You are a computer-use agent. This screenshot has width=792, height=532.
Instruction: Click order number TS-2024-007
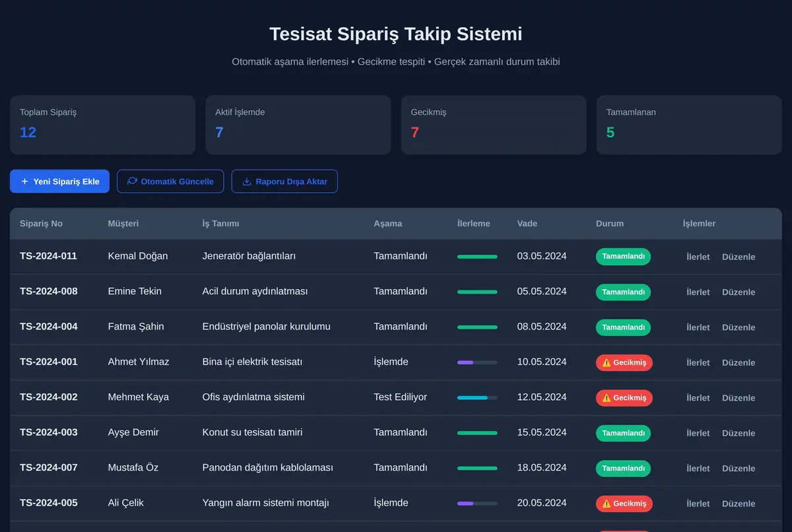coord(49,468)
